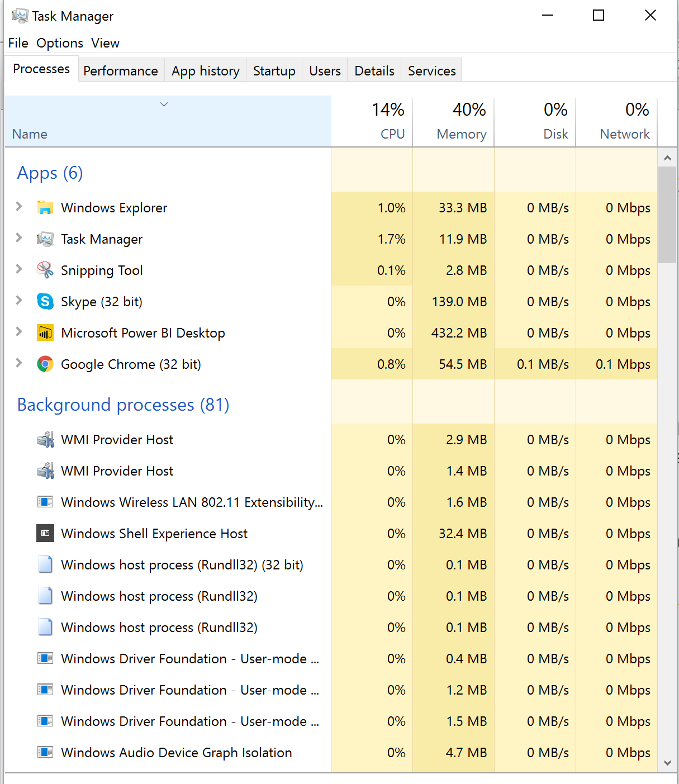
Task: Select the Skype (32 bit) row
Action: pos(331,302)
